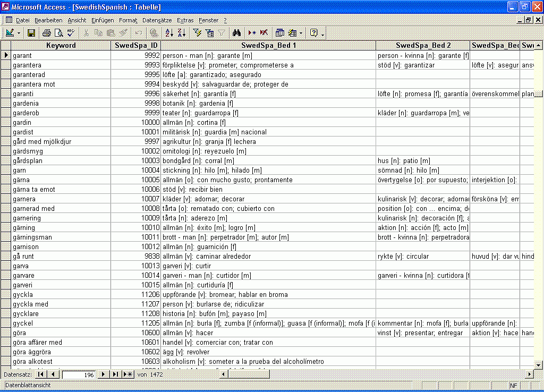Click the new object AutoForm icon
Image resolution: width=544 pixels, height=392 pixels.
coord(293,33)
